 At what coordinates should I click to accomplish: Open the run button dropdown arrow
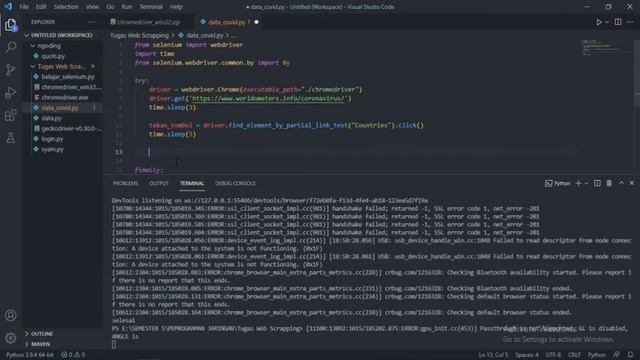click(x=607, y=22)
